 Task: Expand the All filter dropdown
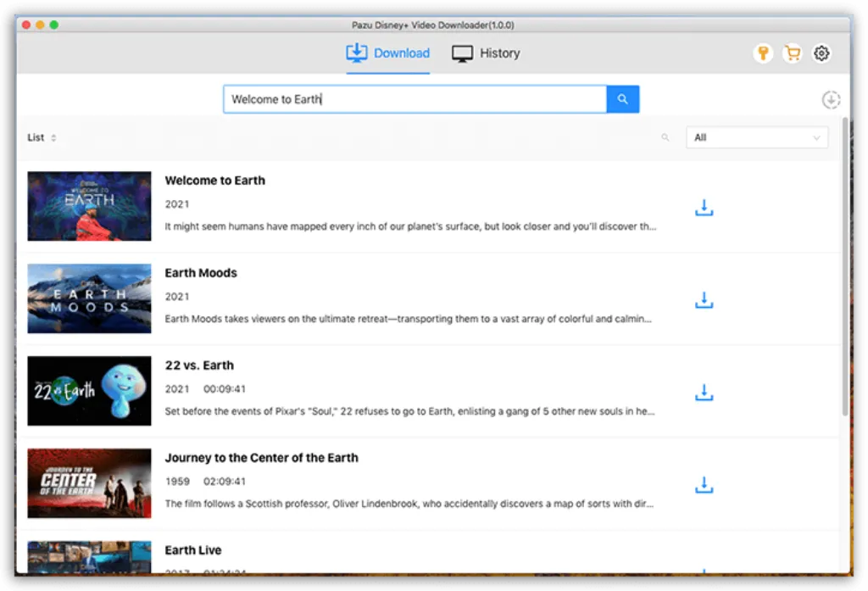click(x=757, y=137)
